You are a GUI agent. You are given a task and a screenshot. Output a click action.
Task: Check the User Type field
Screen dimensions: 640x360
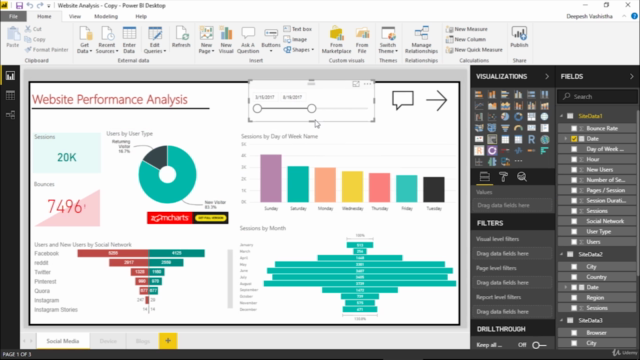coord(574,231)
